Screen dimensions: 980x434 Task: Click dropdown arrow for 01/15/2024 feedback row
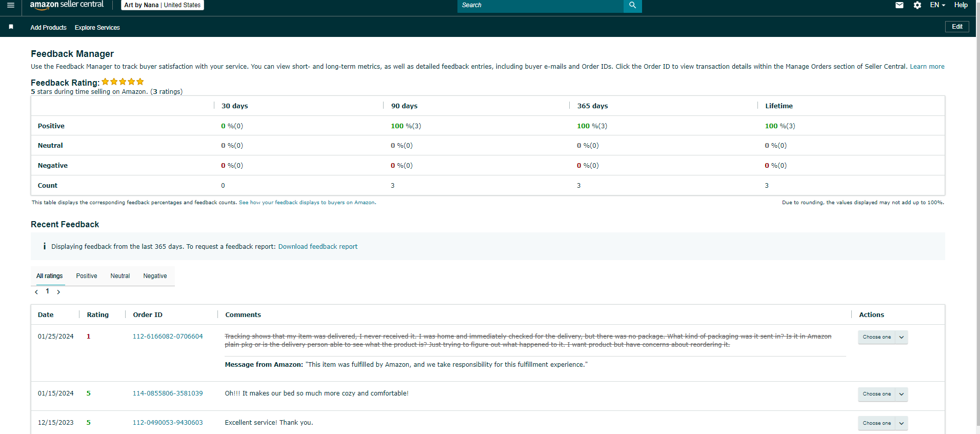pos(902,394)
